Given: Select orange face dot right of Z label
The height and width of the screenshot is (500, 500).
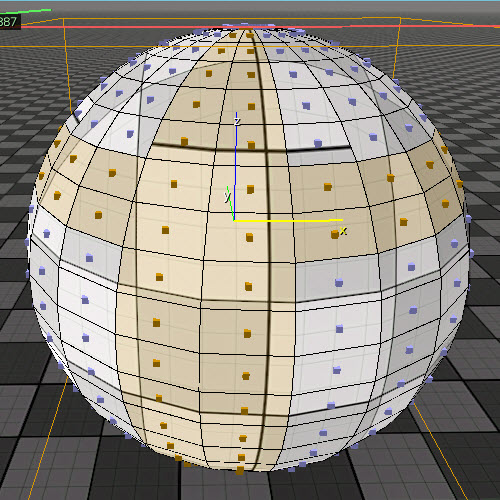Looking at the screenshot, I should 251,107.
